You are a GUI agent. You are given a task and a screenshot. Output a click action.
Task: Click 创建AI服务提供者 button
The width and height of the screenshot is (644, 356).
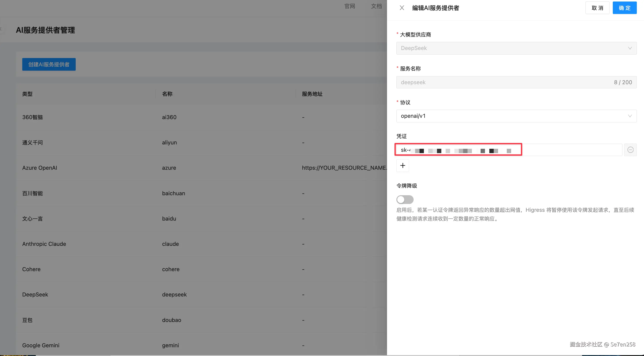49,65
